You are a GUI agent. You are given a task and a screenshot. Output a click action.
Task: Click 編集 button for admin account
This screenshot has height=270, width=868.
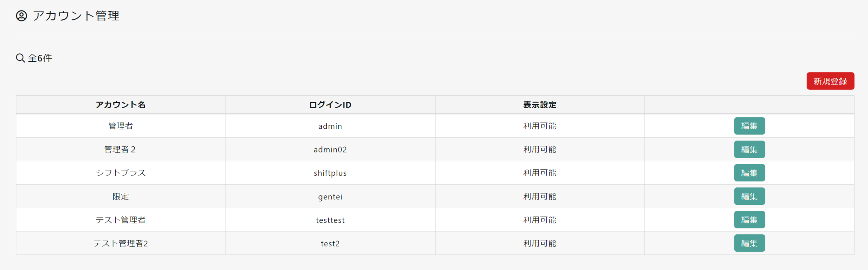tap(749, 126)
